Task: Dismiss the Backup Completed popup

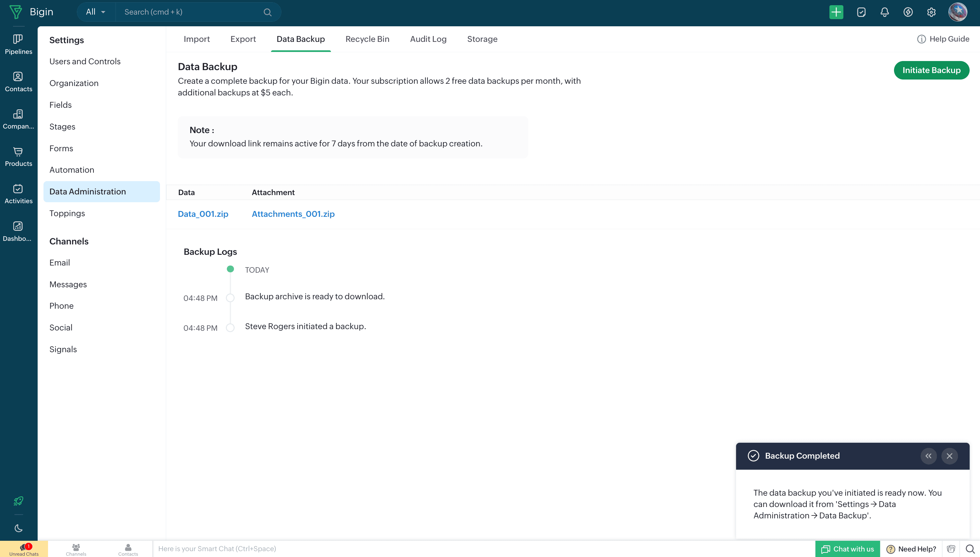Action: 949,456
